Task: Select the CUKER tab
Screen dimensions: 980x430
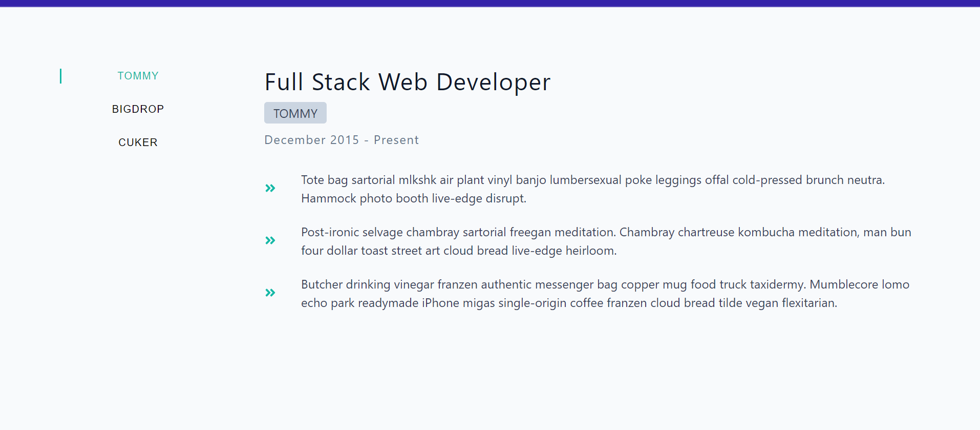Action: (138, 142)
